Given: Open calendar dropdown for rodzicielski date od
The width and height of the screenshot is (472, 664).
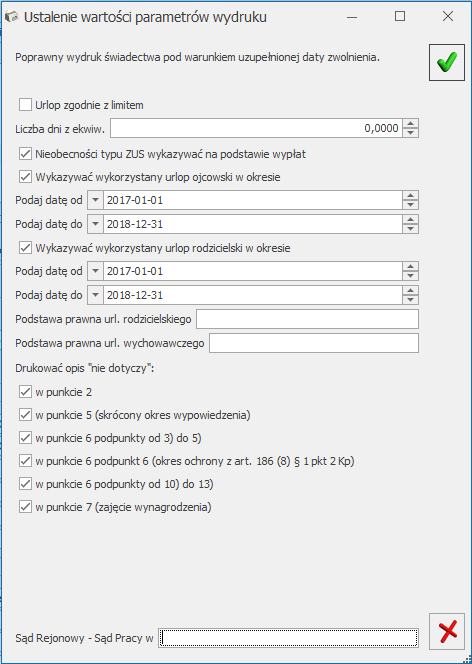Looking at the screenshot, I should coord(95,271).
